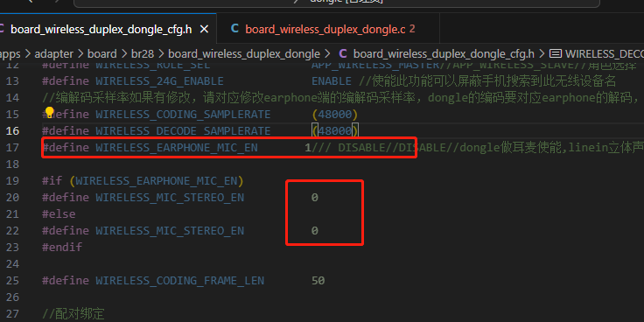Click line number 25 in the gutter
This screenshot has height=322, width=644.
[13, 281]
